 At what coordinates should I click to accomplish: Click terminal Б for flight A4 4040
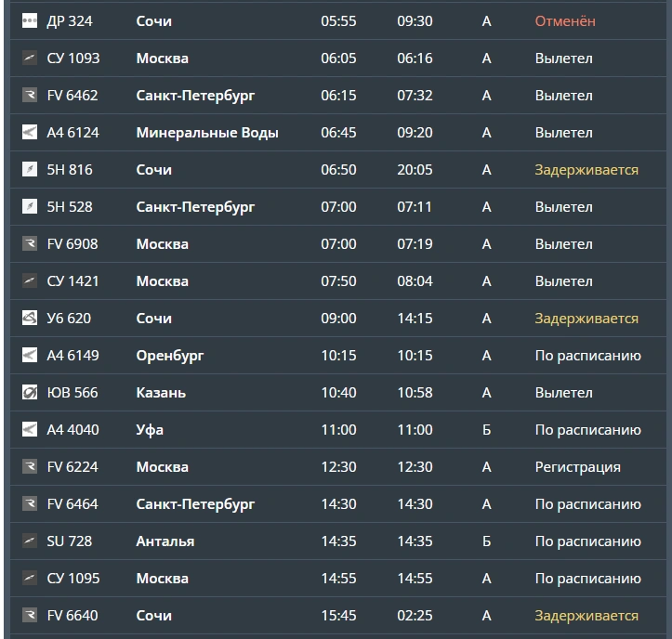coord(486,430)
